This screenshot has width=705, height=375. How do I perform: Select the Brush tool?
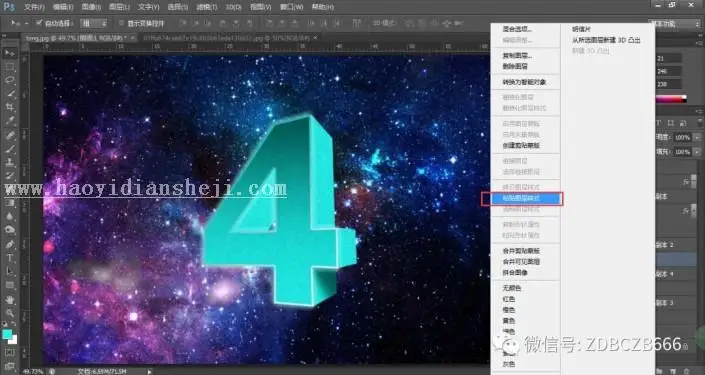tap(9, 149)
